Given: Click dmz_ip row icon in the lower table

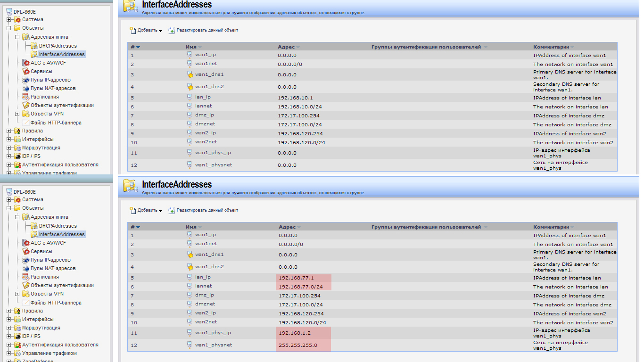Looking at the screenshot, I should click(190, 295).
